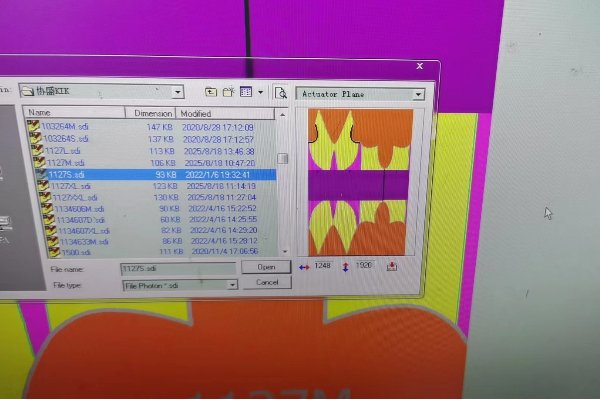Click the 1127XXL.sdi file icon
This screenshot has width=600, height=400.
coord(45,197)
